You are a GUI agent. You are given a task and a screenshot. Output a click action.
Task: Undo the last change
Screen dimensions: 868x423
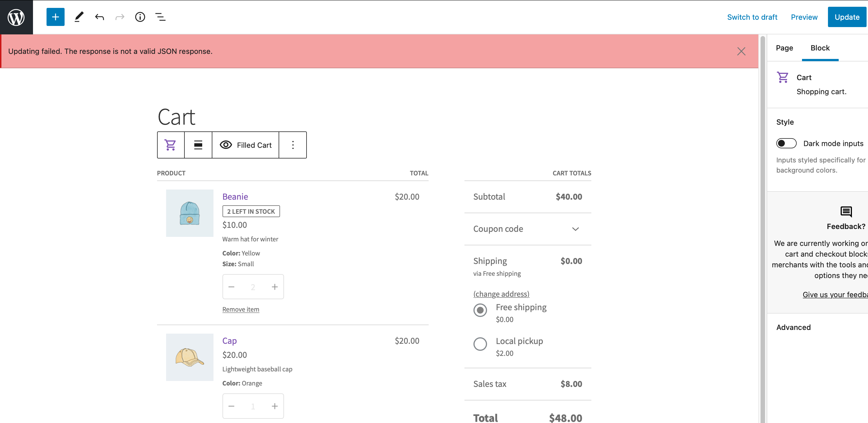[x=99, y=17]
